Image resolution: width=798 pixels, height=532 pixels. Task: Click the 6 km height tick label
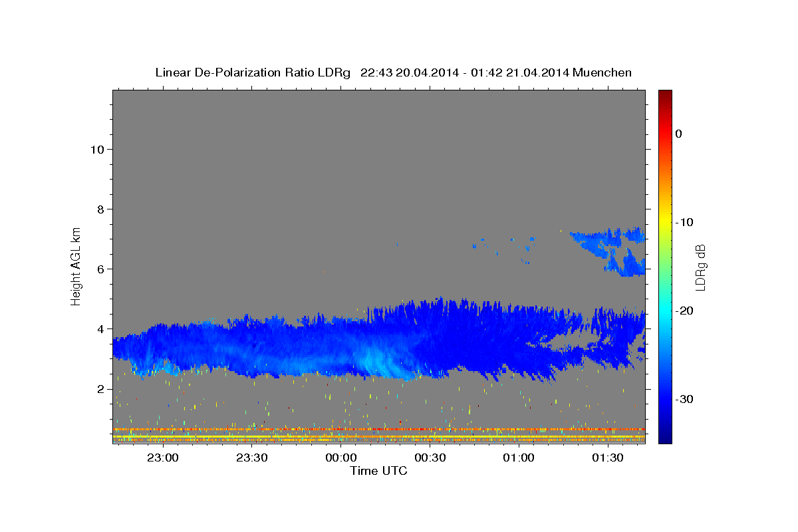click(99, 269)
